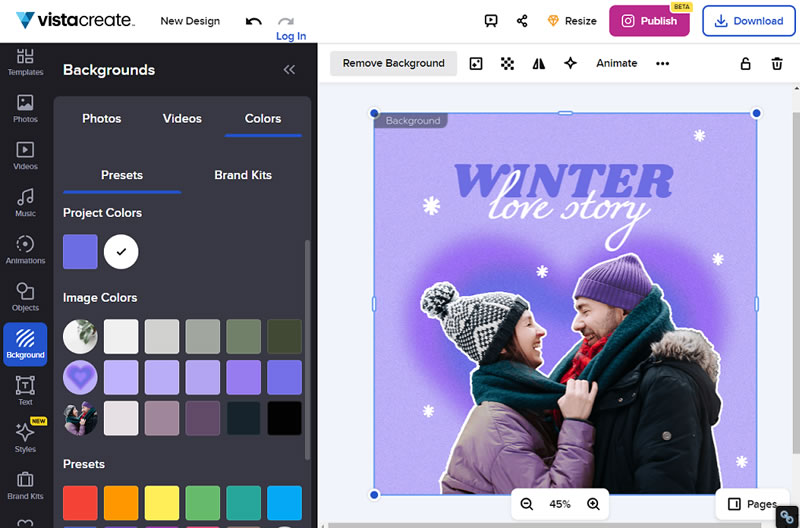Open the Styles panel marked NEW
The height and width of the screenshot is (528, 800).
click(25, 437)
